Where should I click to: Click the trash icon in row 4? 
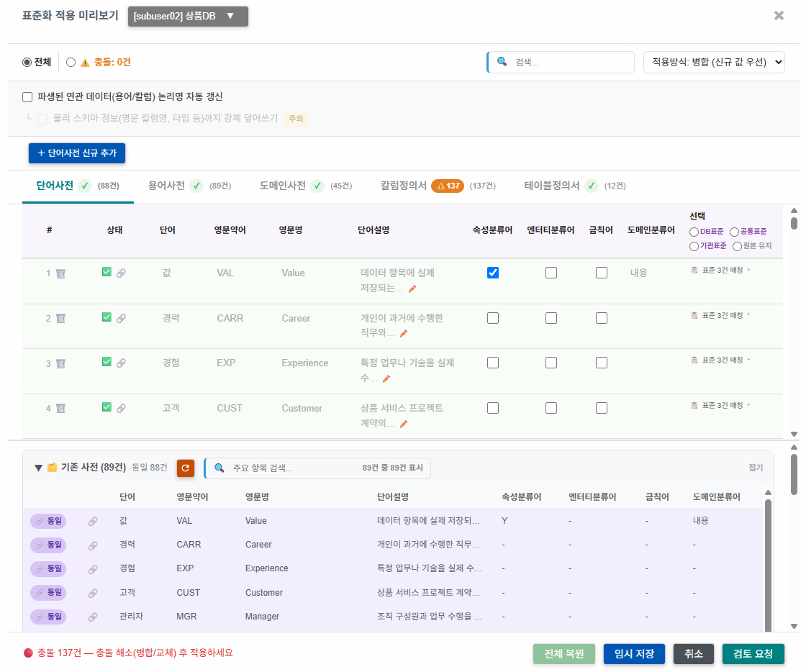point(60,409)
